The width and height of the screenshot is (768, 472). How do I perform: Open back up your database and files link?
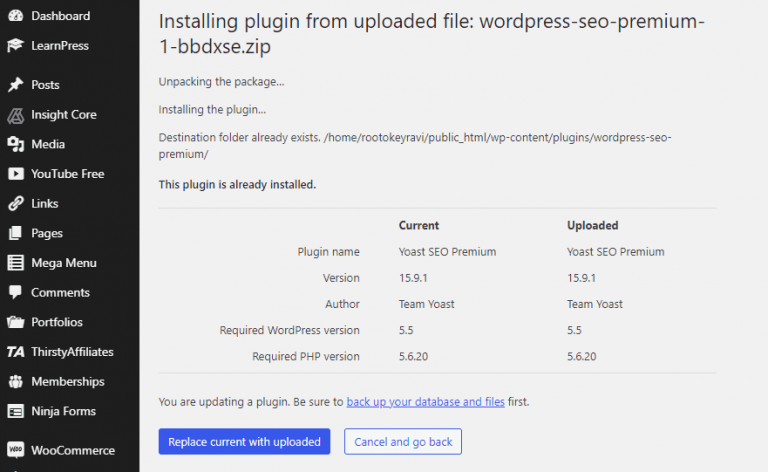(425, 402)
